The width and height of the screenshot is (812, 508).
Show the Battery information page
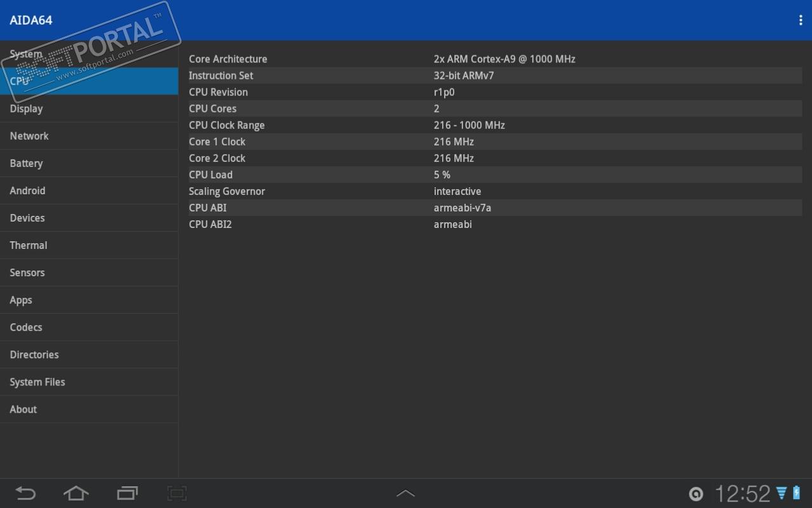pos(89,163)
